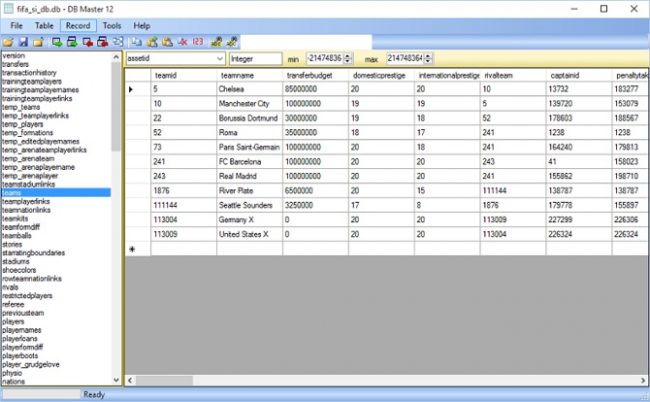Click the Chelsea teamname cell
The width and height of the screenshot is (650, 402).
tap(250, 89)
